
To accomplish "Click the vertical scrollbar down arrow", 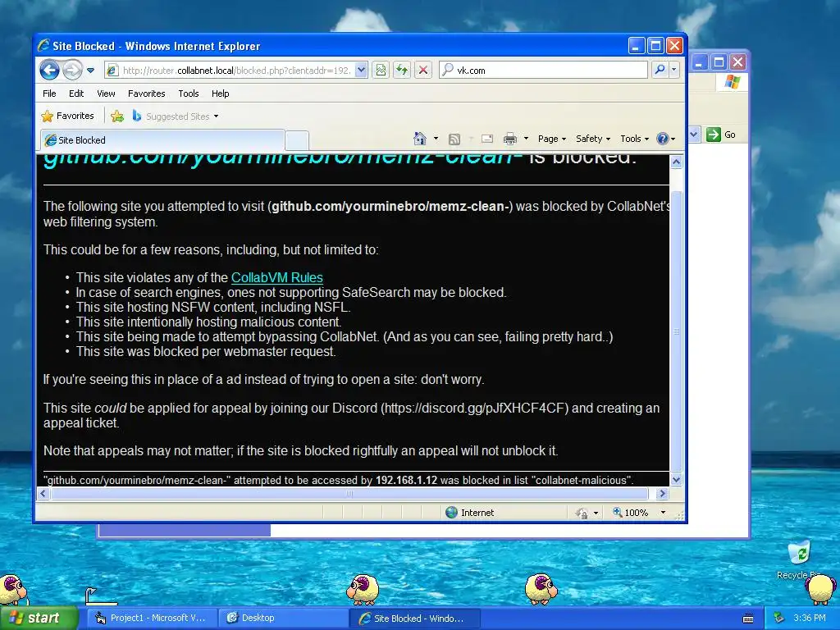I will [x=676, y=479].
